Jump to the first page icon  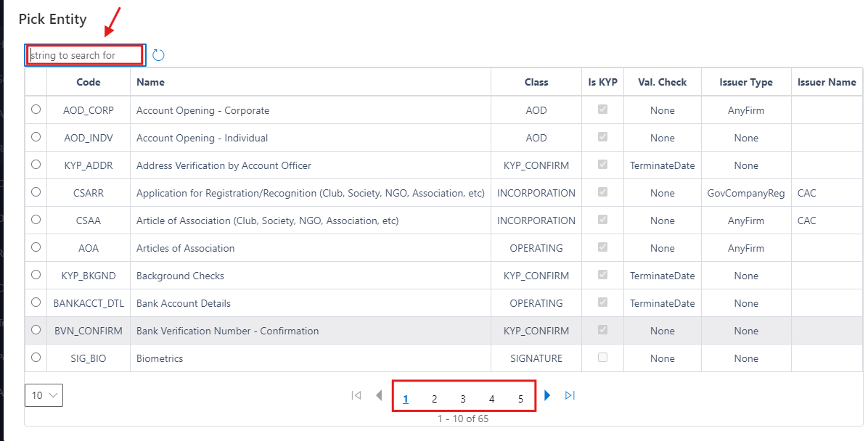pos(356,395)
